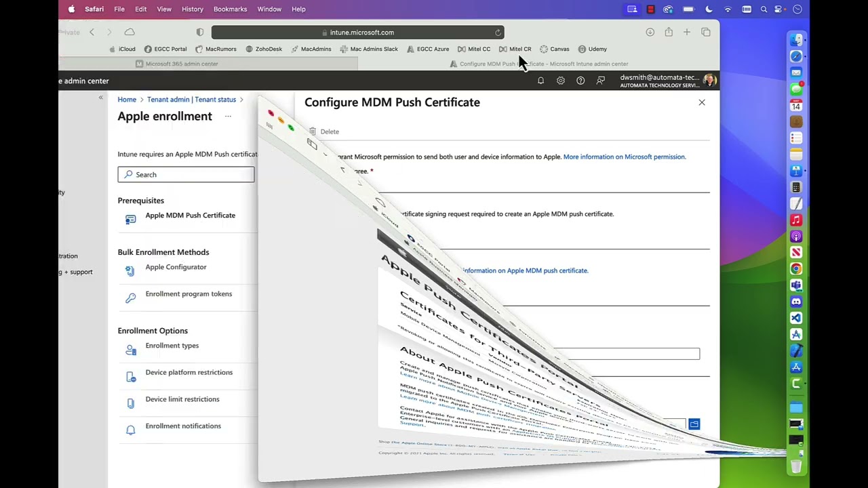Viewport: 868px width, 488px height.
Task: Open the Intune help question mark
Action: [x=580, y=81]
